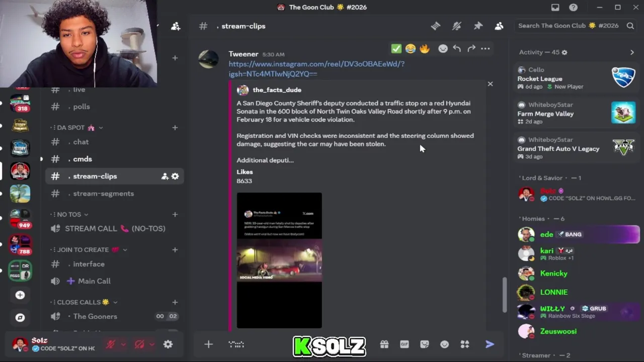
Task: Edit stream-clips channel gear icon
Action: point(175,176)
